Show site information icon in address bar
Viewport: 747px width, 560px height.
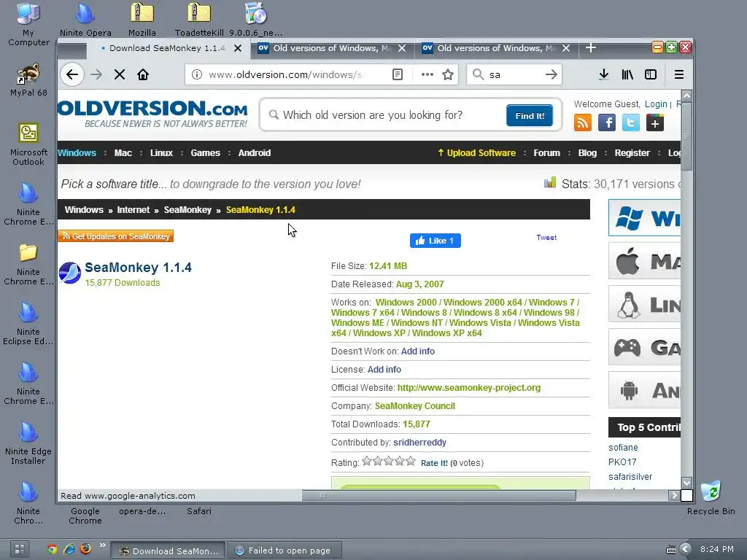(197, 75)
